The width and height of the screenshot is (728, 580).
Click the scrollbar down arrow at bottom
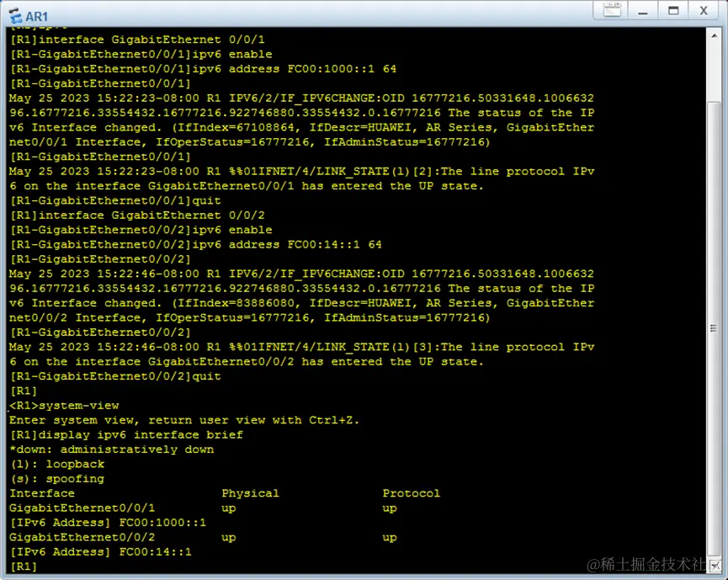(714, 566)
